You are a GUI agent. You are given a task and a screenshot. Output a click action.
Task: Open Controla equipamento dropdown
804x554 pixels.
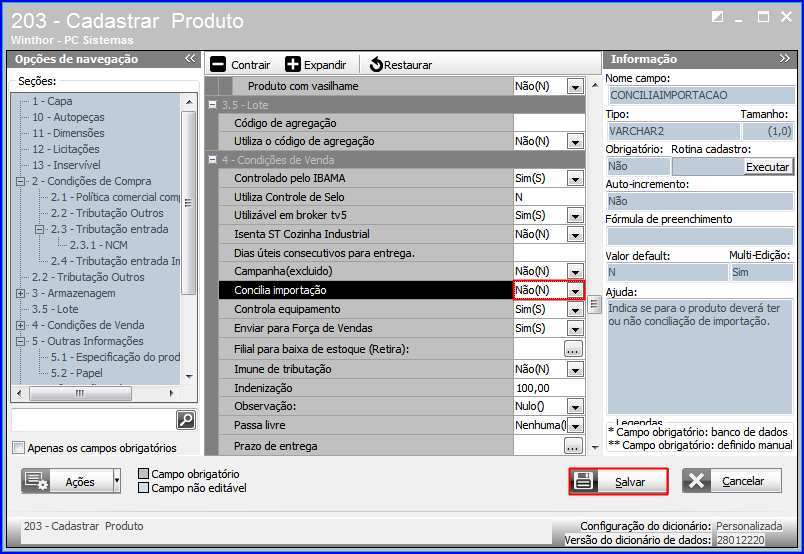(575, 309)
